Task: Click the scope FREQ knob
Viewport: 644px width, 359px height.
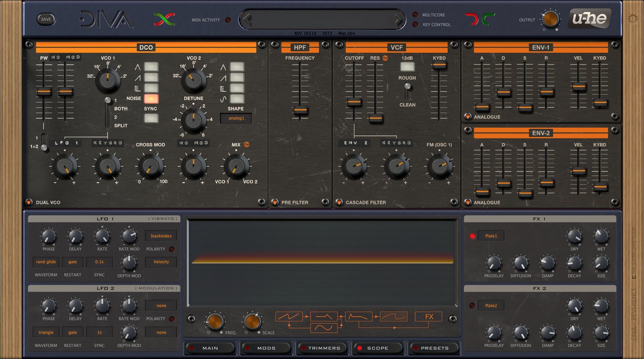Action: pos(215,321)
